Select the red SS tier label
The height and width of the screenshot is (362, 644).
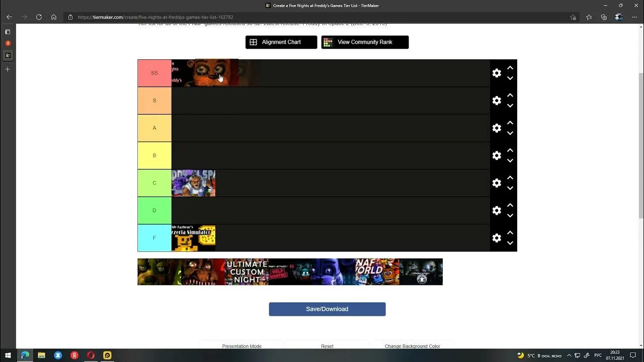[x=154, y=73]
